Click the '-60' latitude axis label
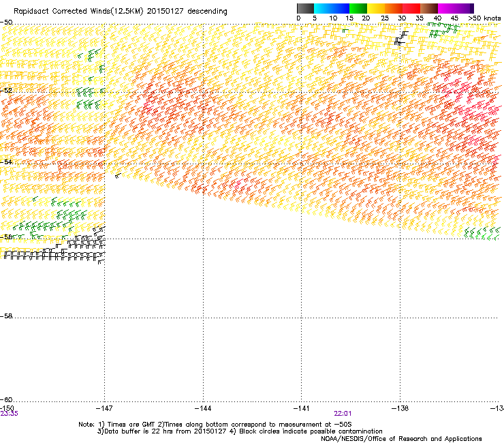 (6, 399)
